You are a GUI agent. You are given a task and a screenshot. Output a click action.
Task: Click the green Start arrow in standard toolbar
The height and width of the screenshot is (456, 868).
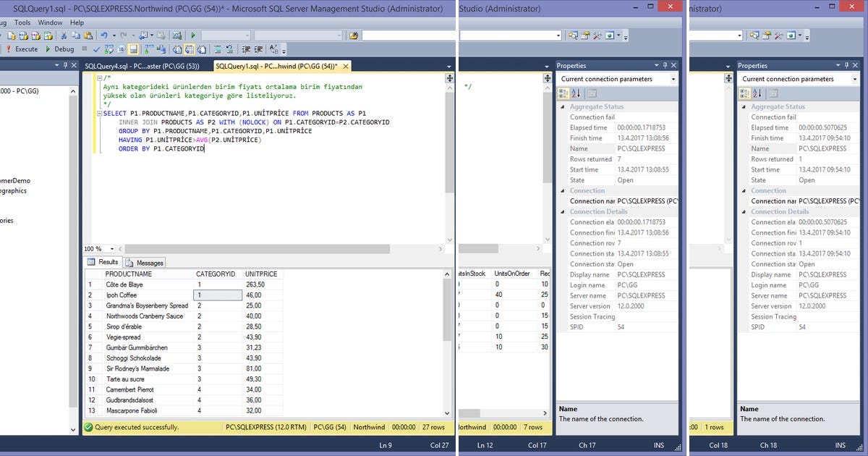coord(193,35)
